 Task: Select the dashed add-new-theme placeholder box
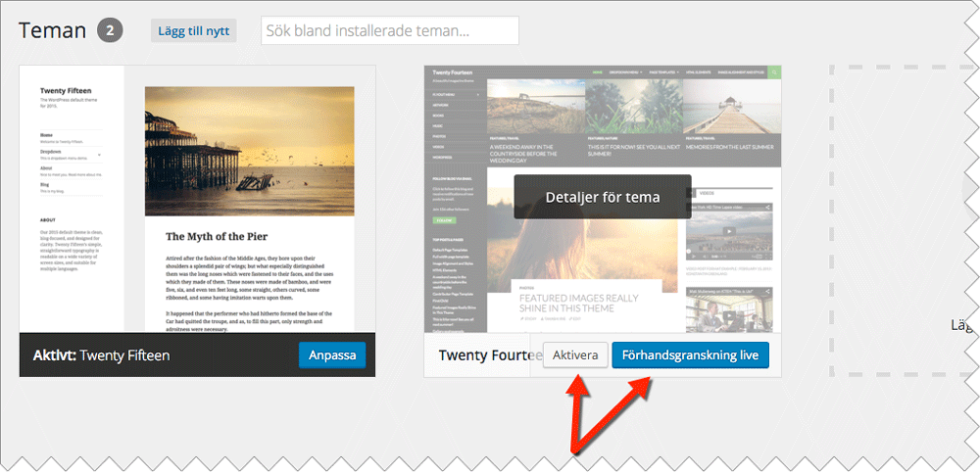pos(902,220)
